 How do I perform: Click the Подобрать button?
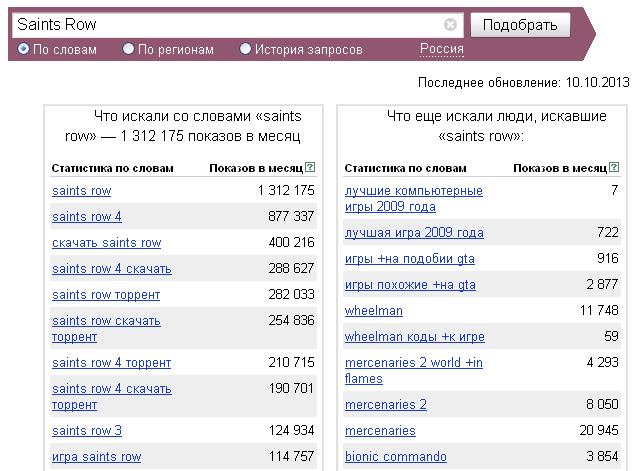[x=520, y=25]
